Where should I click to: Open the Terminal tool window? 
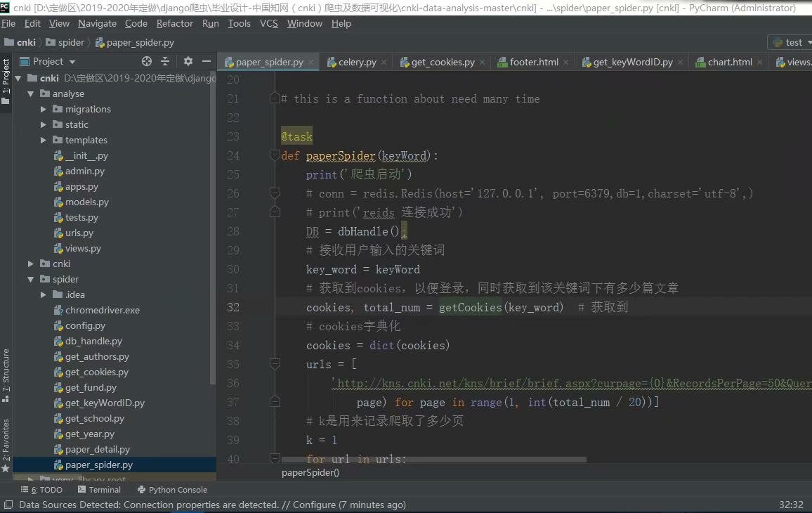(99, 489)
